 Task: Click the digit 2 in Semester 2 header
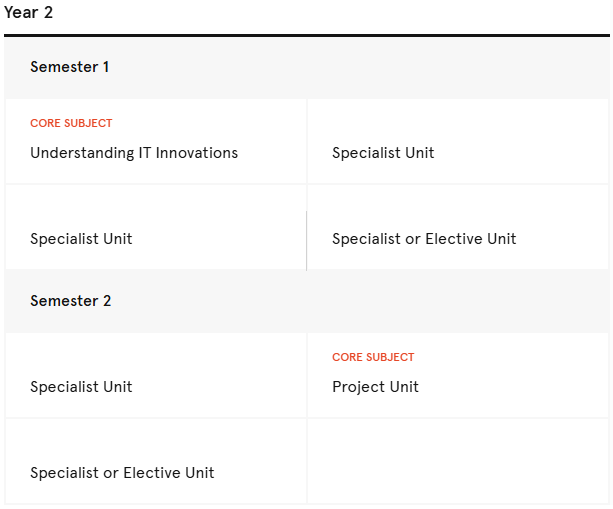(x=107, y=301)
